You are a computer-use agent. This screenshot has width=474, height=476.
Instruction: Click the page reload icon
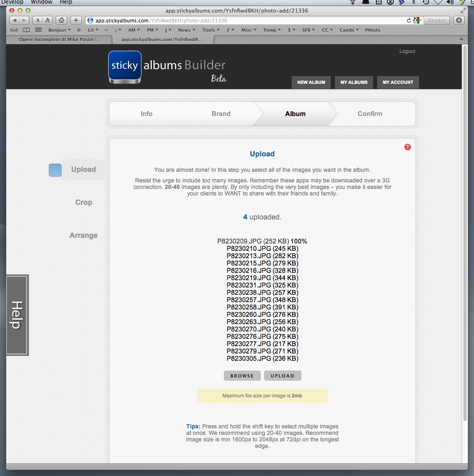[408, 20]
